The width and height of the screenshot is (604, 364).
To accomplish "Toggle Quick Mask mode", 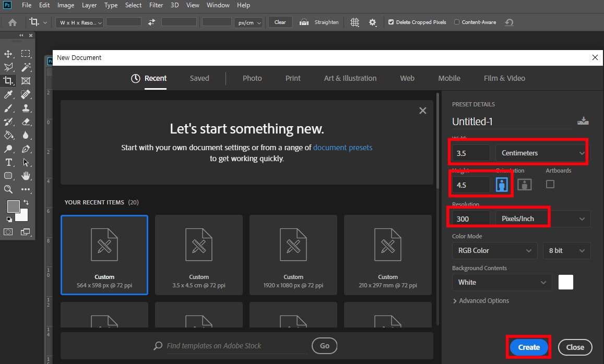I will point(8,232).
